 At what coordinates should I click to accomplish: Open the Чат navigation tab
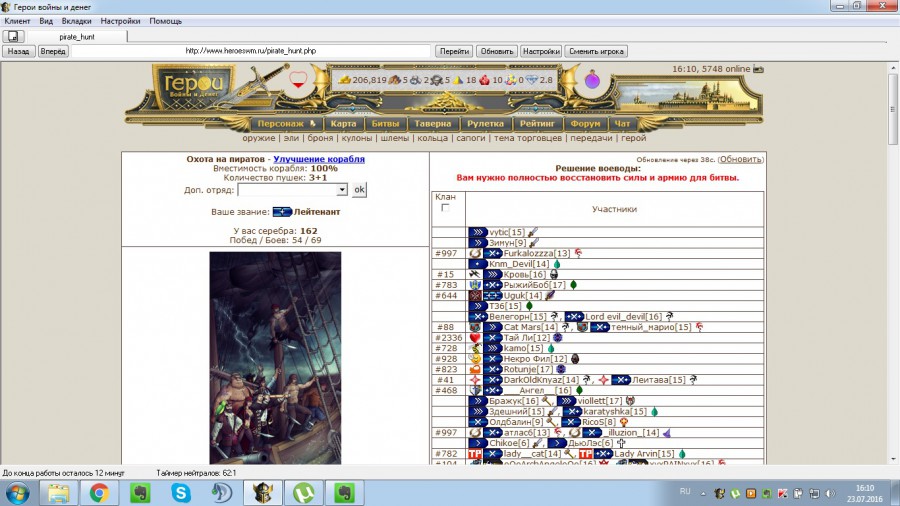point(622,123)
